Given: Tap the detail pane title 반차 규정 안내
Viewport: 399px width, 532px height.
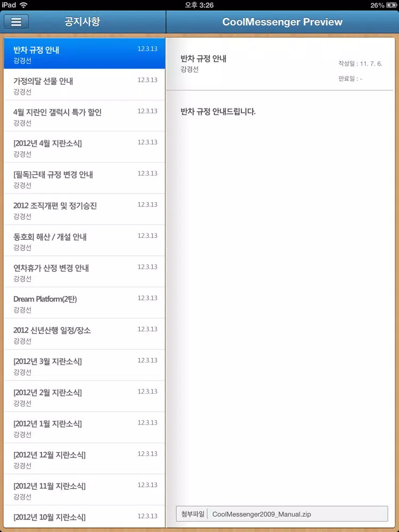Looking at the screenshot, I should pyautogui.click(x=204, y=59).
